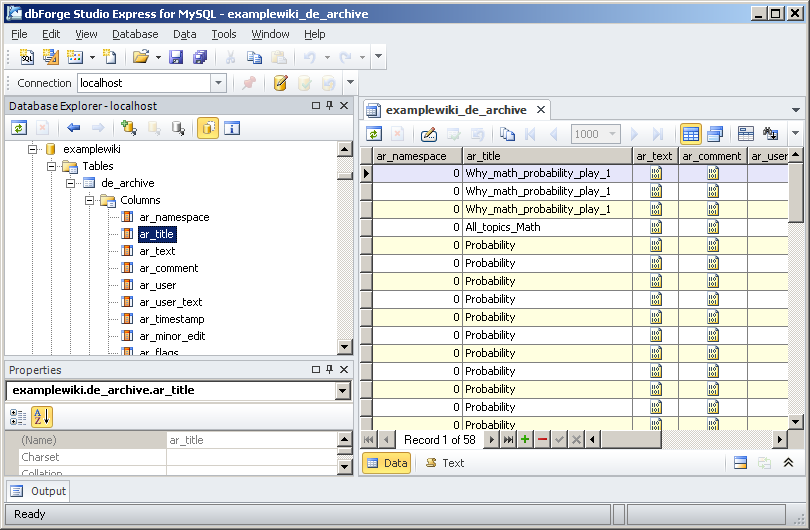Image resolution: width=810 pixels, height=530 pixels.
Task: Open file using the folder icon
Action: coord(141,58)
